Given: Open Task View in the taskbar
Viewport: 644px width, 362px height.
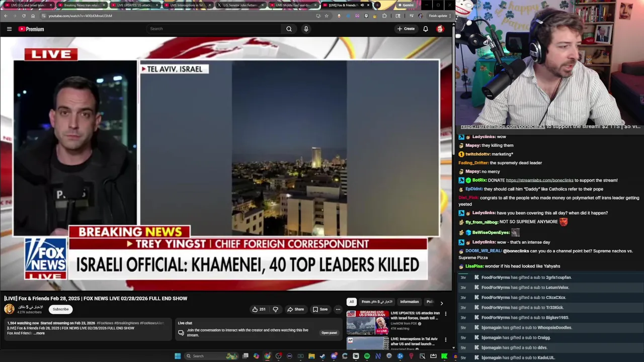Looking at the screenshot, I should click(x=246, y=356).
